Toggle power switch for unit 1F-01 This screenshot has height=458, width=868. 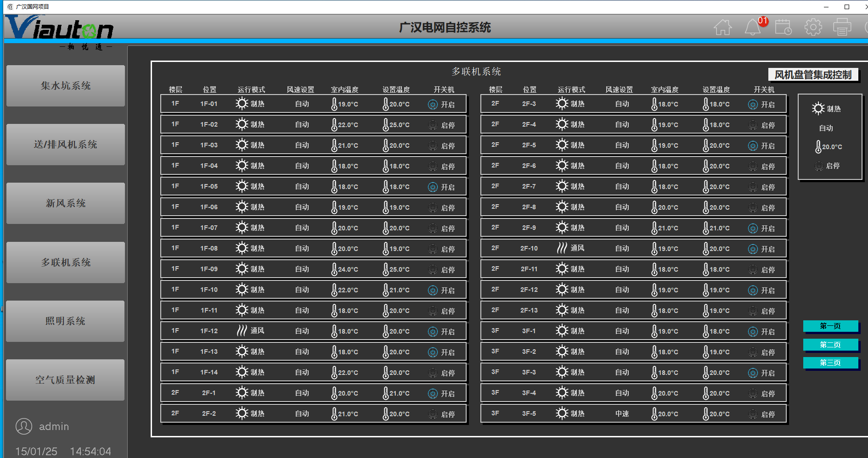(x=433, y=104)
